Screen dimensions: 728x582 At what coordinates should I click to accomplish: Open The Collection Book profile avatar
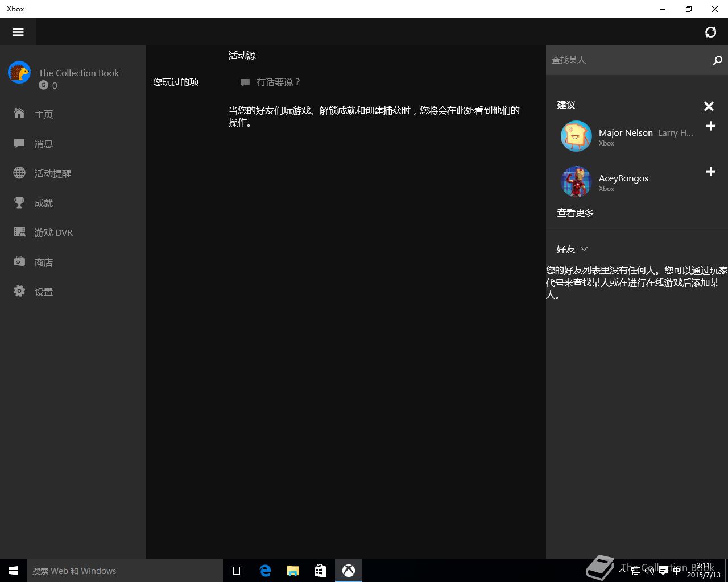19,73
